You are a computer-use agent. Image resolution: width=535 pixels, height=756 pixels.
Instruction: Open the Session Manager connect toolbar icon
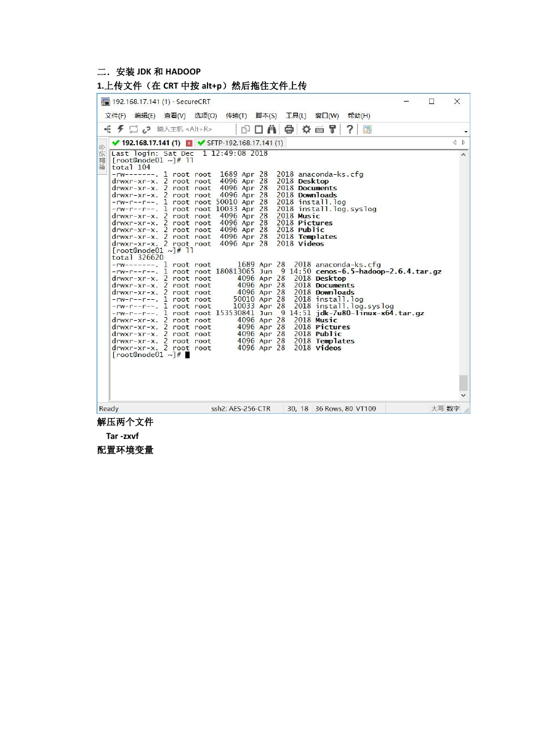click(108, 129)
